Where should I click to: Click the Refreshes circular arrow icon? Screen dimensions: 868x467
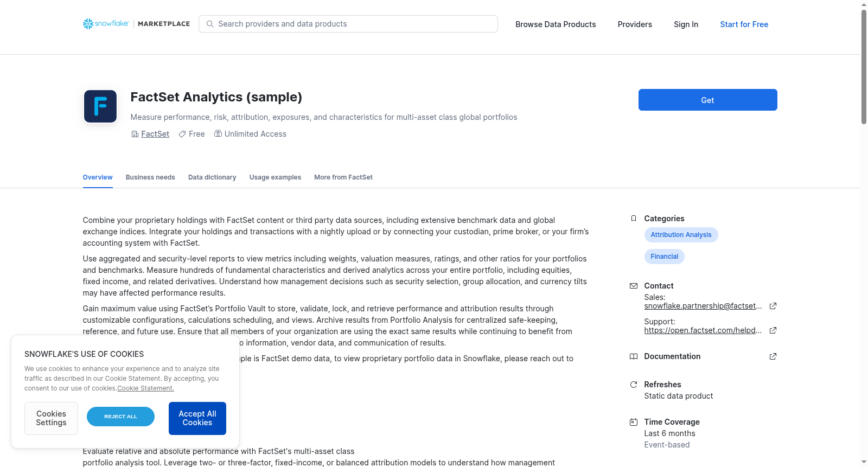coord(633,385)
